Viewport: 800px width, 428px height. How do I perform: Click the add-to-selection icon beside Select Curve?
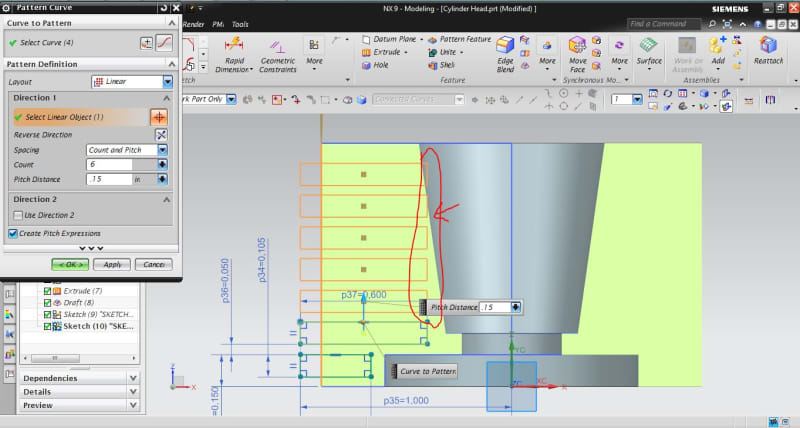(146, 43)
